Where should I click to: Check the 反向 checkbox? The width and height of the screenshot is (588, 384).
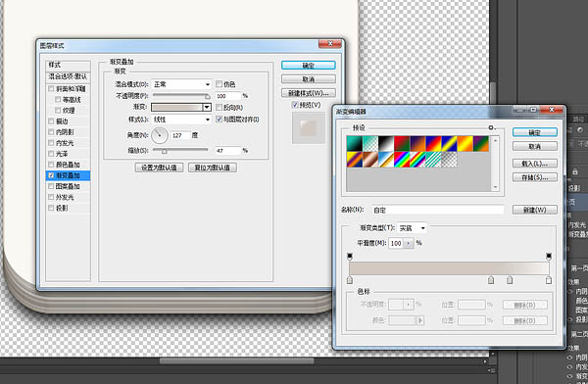(x=219, y=107)
